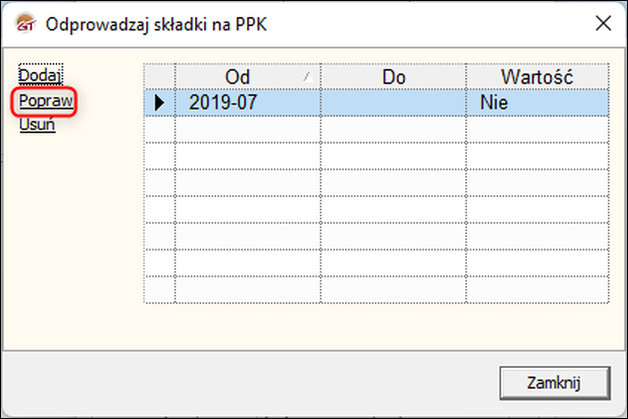This screenshot has width=628, height=419.
Task: Select the row indicator arrow
Action: tap(159, 103)
